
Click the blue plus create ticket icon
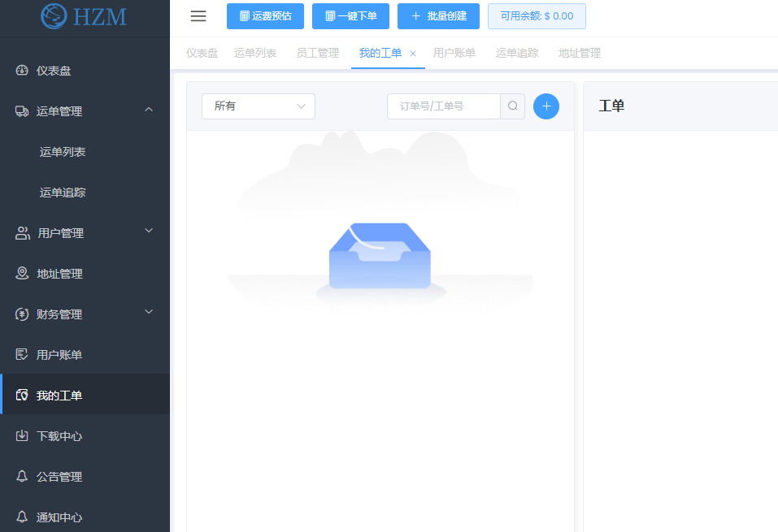545,106
